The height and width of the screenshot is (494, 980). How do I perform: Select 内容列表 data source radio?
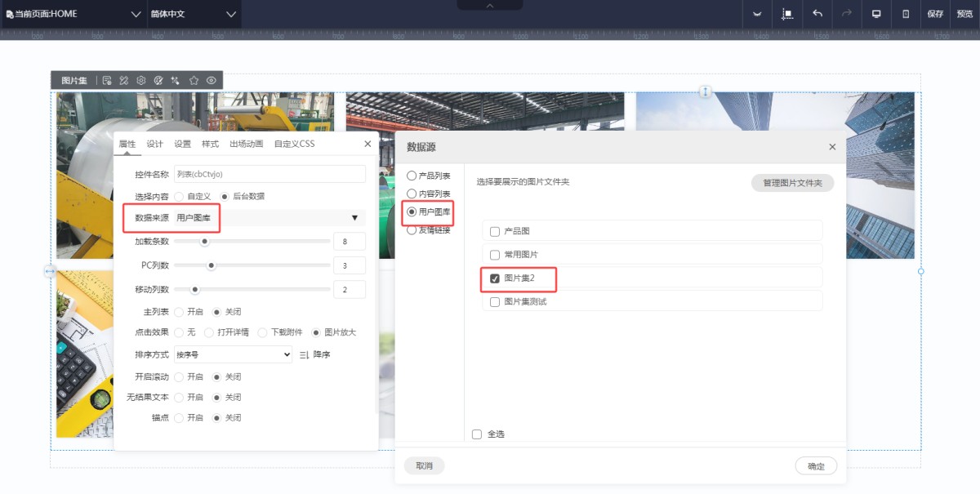[412, 194]
